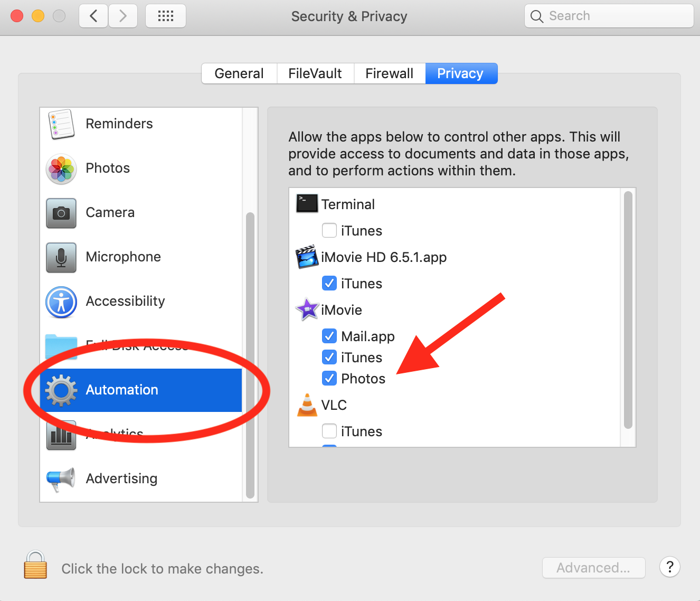Select the Privacy tab
This screenshot has height=601, width=700.
coord(461,73)
